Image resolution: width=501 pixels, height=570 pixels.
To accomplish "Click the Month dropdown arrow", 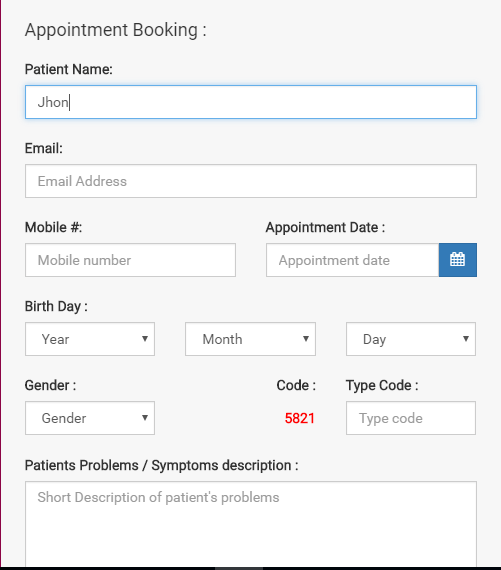I will [306, 339].
